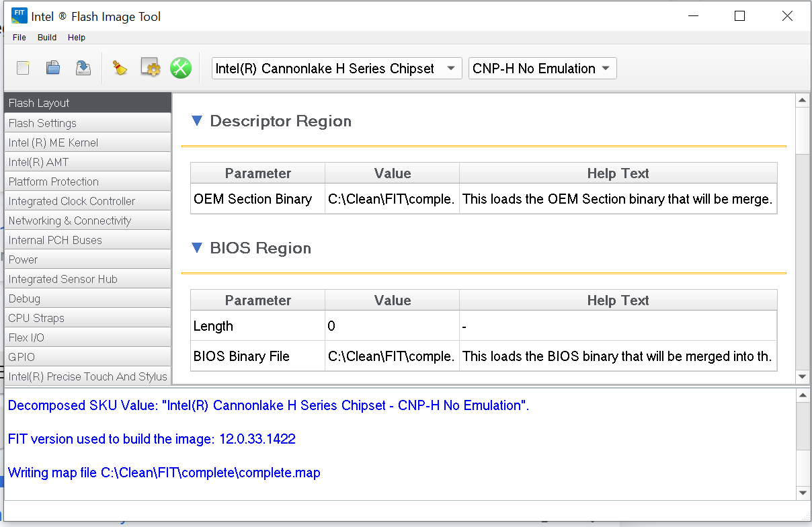Open the Intel Cannonlake H Series Chipset dropdown
Screen dimensions: 812x527
click(x=337, y=69)
